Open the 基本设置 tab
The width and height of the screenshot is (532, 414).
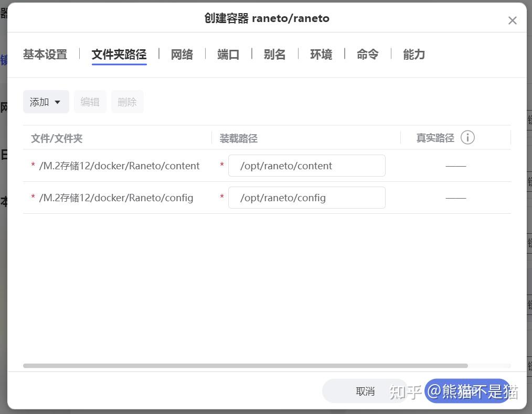tap(45, 54)
